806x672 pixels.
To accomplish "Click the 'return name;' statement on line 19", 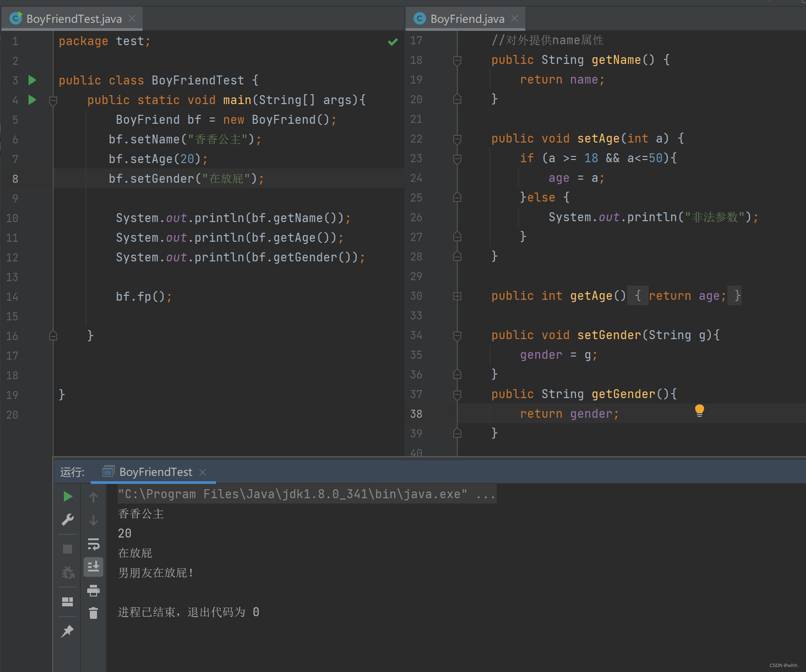I will pos(562,80).
